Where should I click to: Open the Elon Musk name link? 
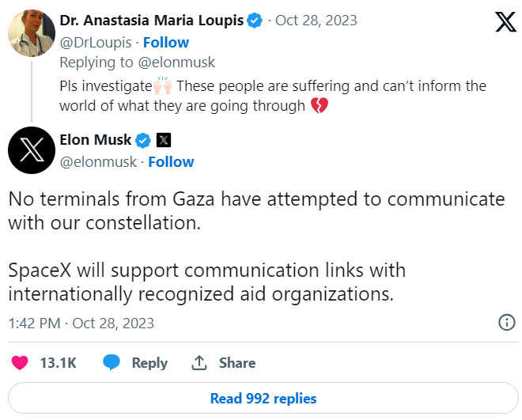96,141
